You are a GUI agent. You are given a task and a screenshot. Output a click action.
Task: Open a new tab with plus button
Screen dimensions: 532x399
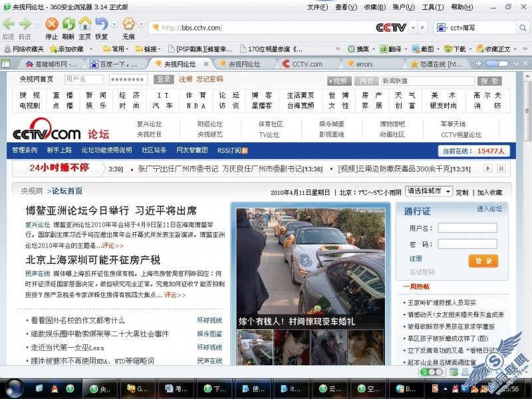[479, 64]
